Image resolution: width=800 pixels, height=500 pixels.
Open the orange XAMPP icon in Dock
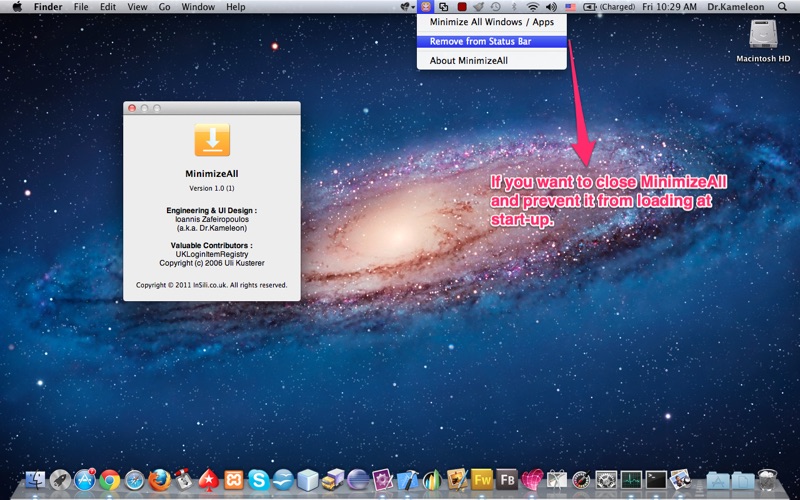click(234, 480)
